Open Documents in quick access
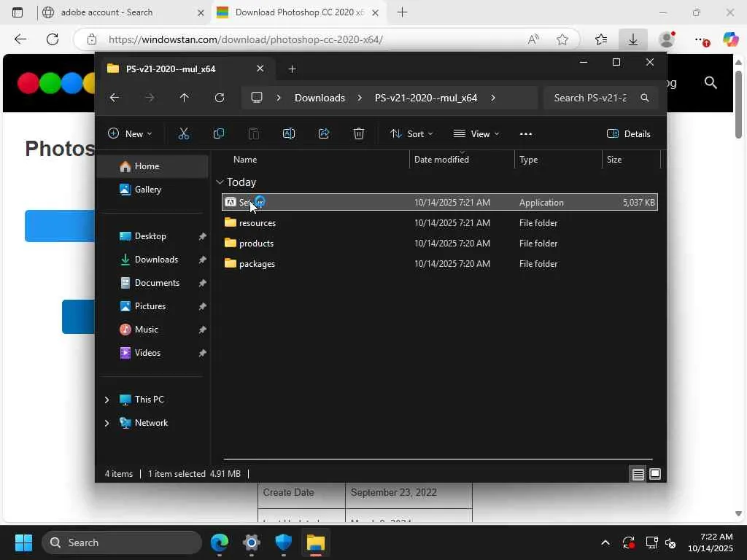This screenshot has width=747, height=560. click(153, 283)
